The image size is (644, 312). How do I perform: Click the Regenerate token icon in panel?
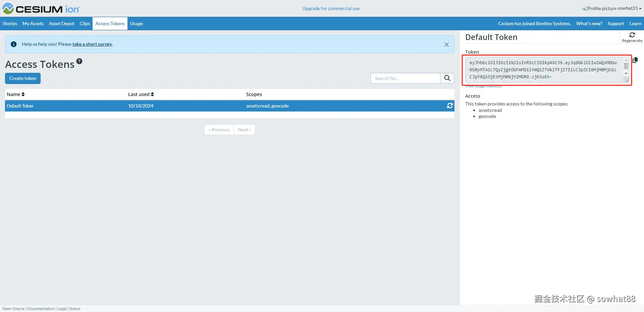click(632, 37)
